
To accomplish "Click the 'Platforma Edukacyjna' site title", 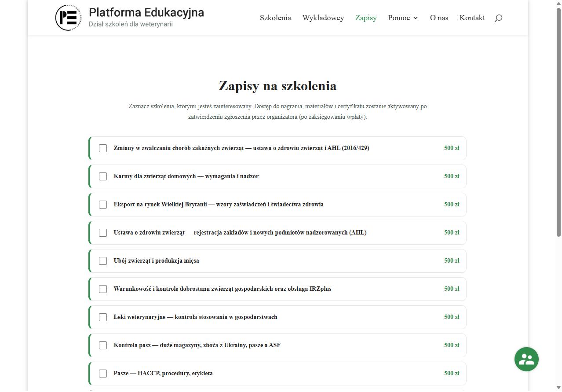I will pyautogui.click(x=146, y=12).
